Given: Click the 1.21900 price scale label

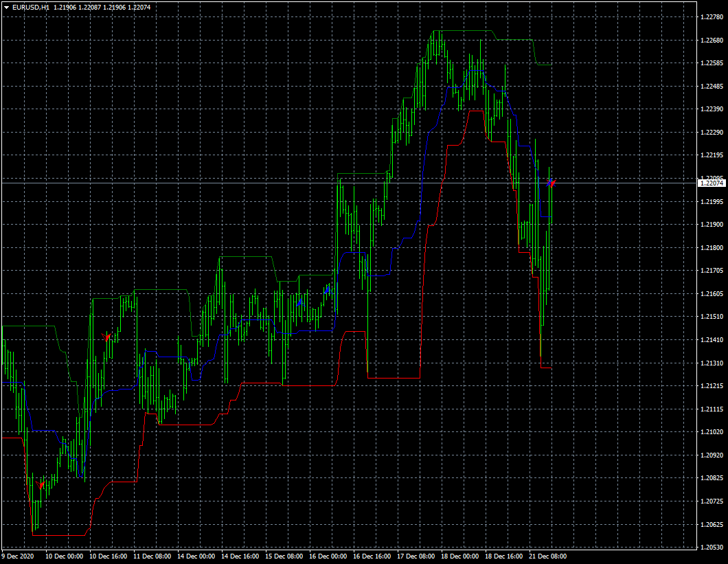Looking at the screenshot, I should pyautogui.click(x=712, y=225).
